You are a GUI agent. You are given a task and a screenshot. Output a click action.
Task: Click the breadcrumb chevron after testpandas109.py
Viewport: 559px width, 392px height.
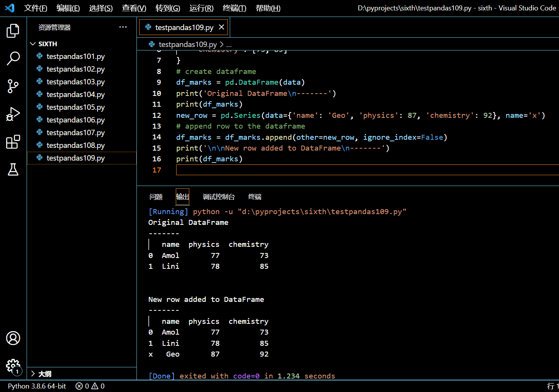(x=222, y=44)
